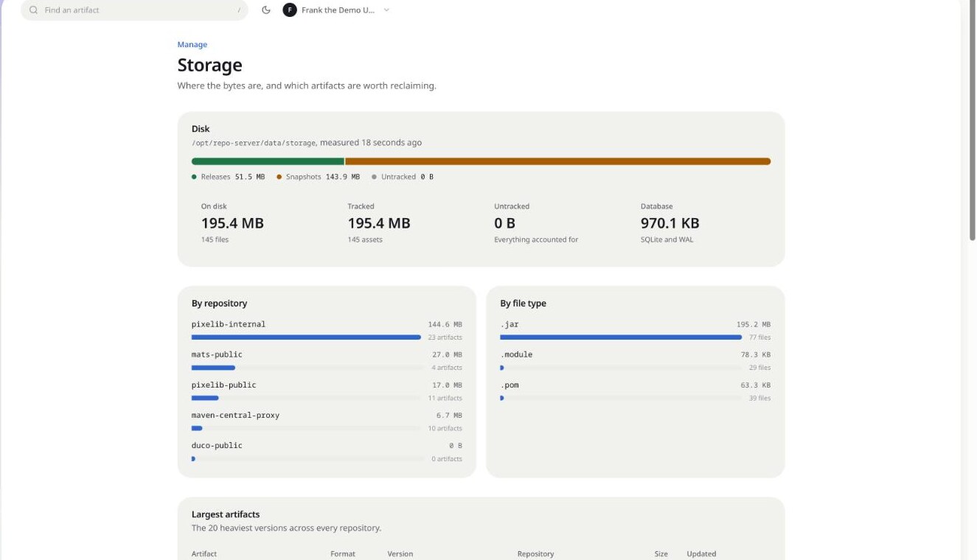Select the Untracked 0 B legend entry
This screenshot has width=977, height=560.
(x=403, y=177)
